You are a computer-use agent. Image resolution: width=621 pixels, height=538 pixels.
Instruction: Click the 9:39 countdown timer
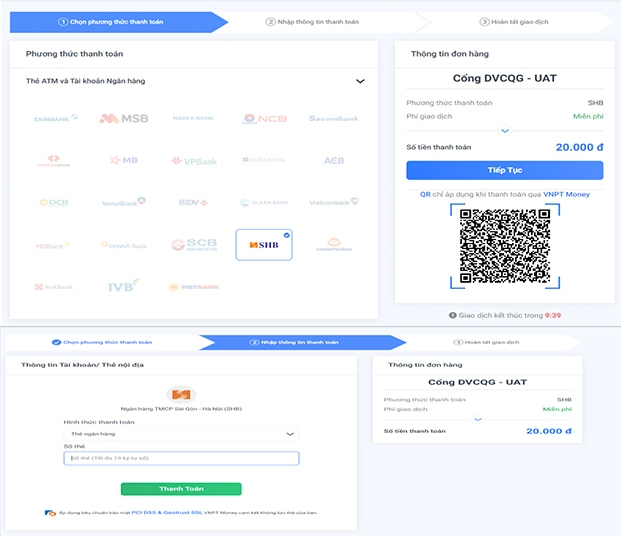pyautogui.click(x=553, y=315)
